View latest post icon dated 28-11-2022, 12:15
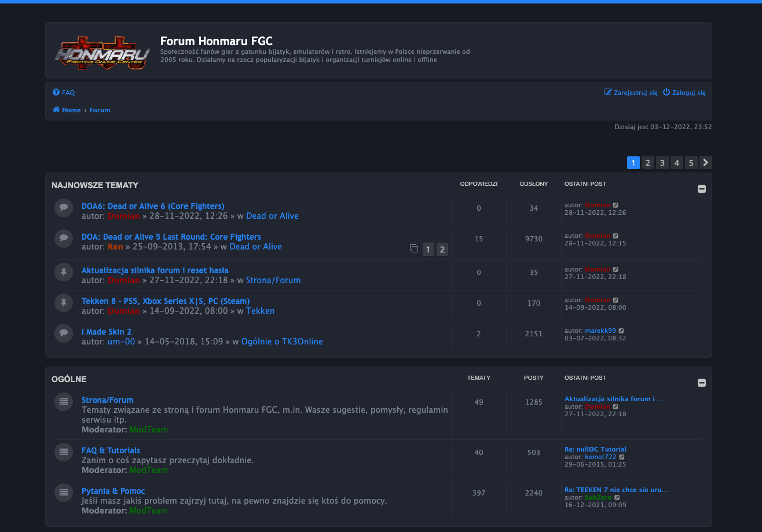This screenshot has height=532, width=762. (x=616, y=236)
